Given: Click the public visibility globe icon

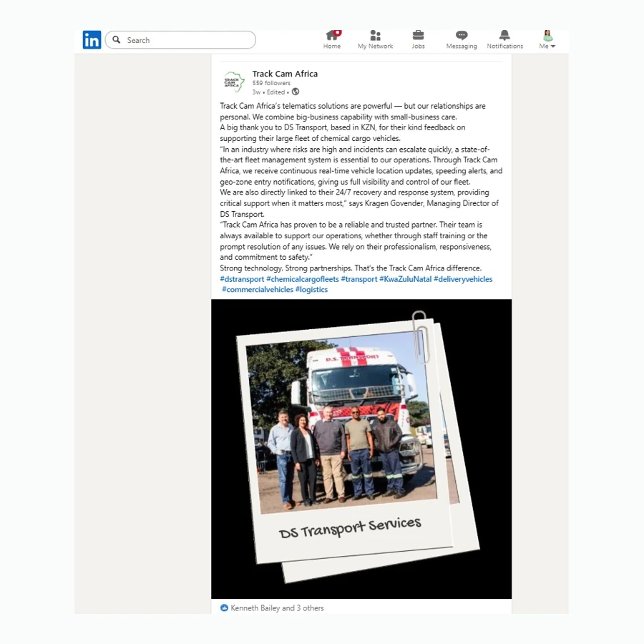Looking at the screenshot, I should point(296,92).
